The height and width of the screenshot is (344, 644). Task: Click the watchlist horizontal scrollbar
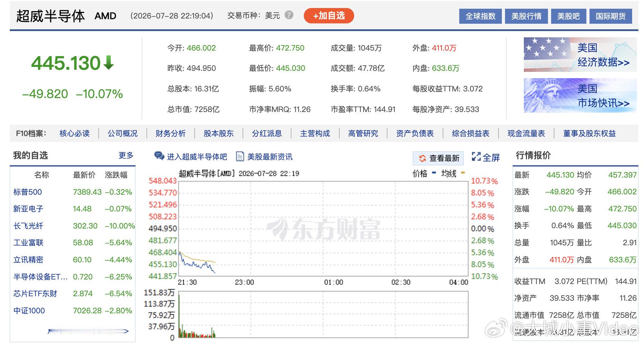tap(88, 331)
